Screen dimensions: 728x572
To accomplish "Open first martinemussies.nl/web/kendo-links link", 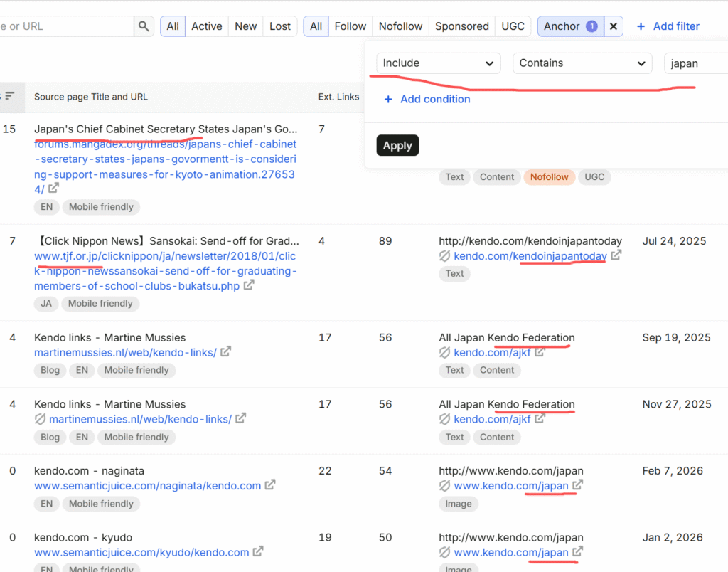I will tap(125, 352).
